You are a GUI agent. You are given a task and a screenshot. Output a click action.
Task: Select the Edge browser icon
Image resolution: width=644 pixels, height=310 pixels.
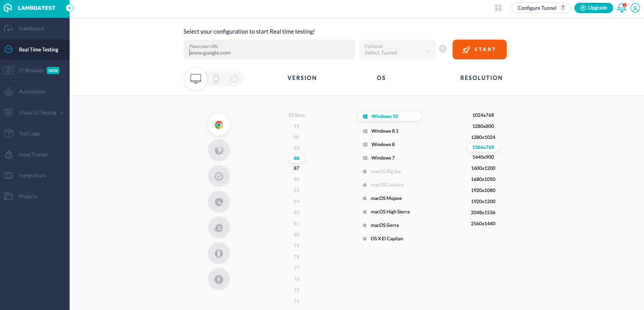219,202
